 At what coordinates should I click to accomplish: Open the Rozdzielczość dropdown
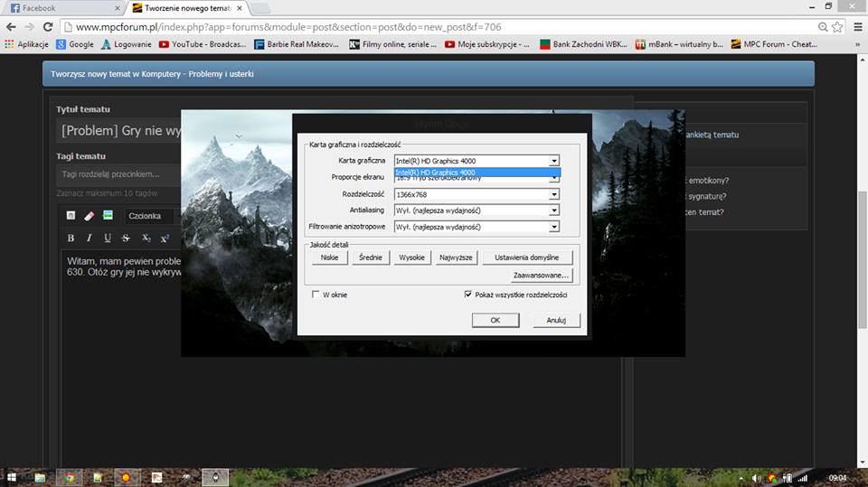(x=476, y=194)
